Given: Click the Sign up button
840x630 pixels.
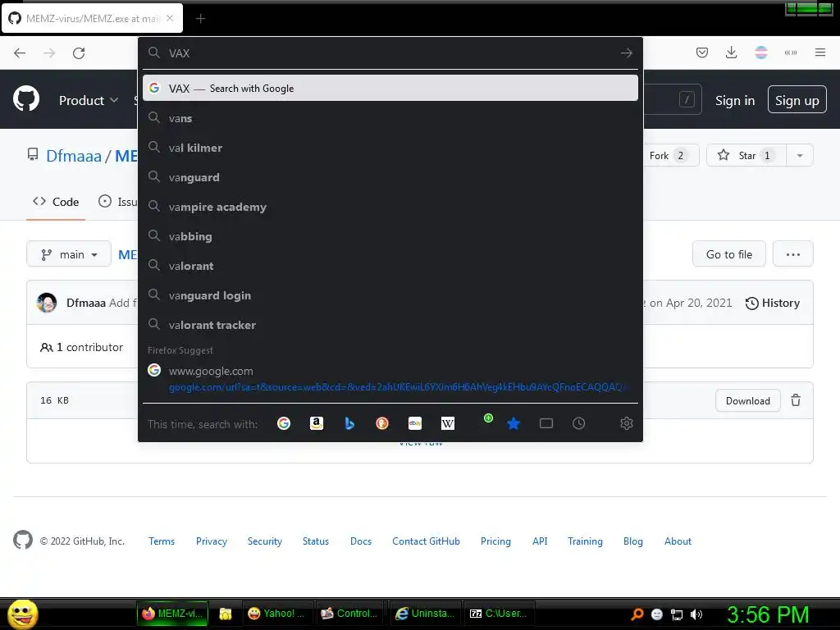Looking at the screenshot, I should tap(797, 99).
